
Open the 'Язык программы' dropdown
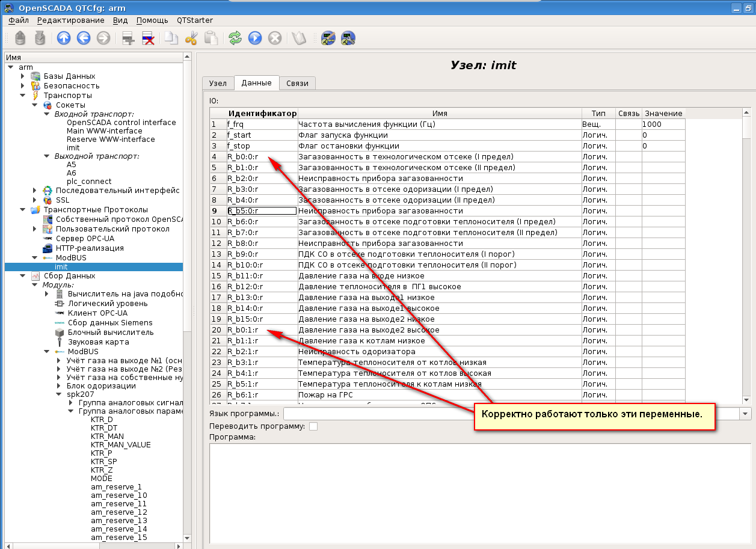click(x=745, y=414)
